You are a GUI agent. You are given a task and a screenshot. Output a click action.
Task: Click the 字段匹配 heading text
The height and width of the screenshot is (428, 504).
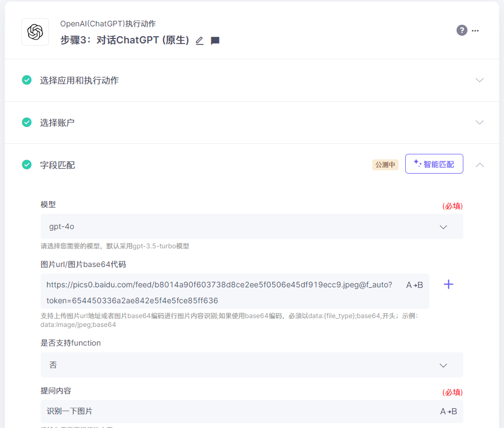[x=57, y=165]
